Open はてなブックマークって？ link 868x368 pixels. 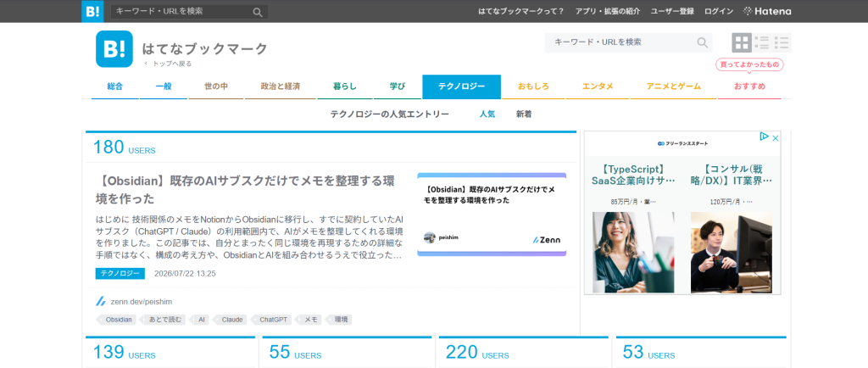(x=521, y=12)
